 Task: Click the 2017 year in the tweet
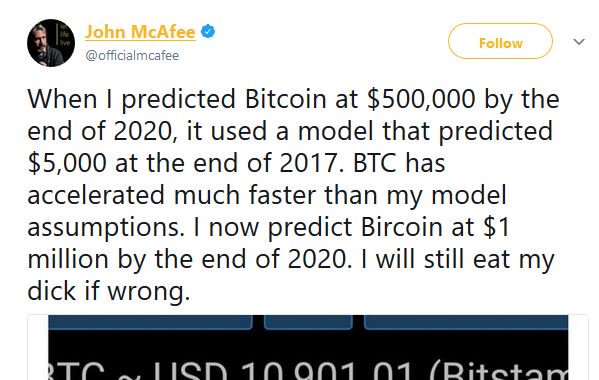coord(308,163)
